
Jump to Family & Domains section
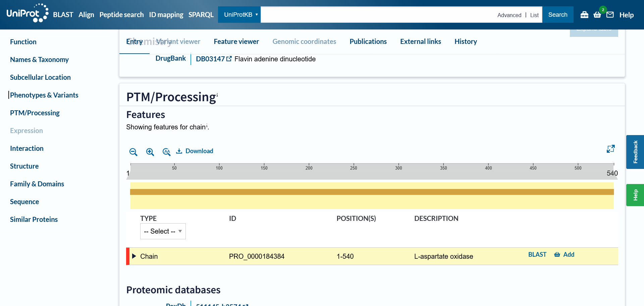click(x=37, y=184)
